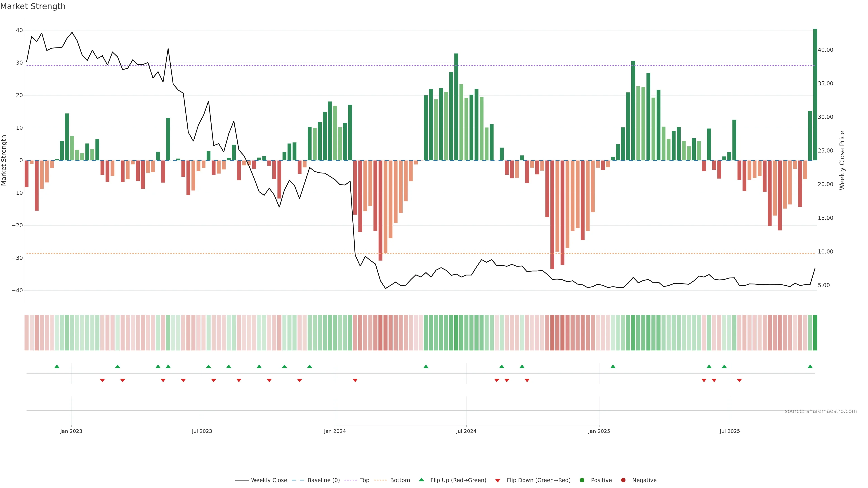Click the rightmost red flip-down triangle marker
This screenshot has width=868, height=488.
739,380
